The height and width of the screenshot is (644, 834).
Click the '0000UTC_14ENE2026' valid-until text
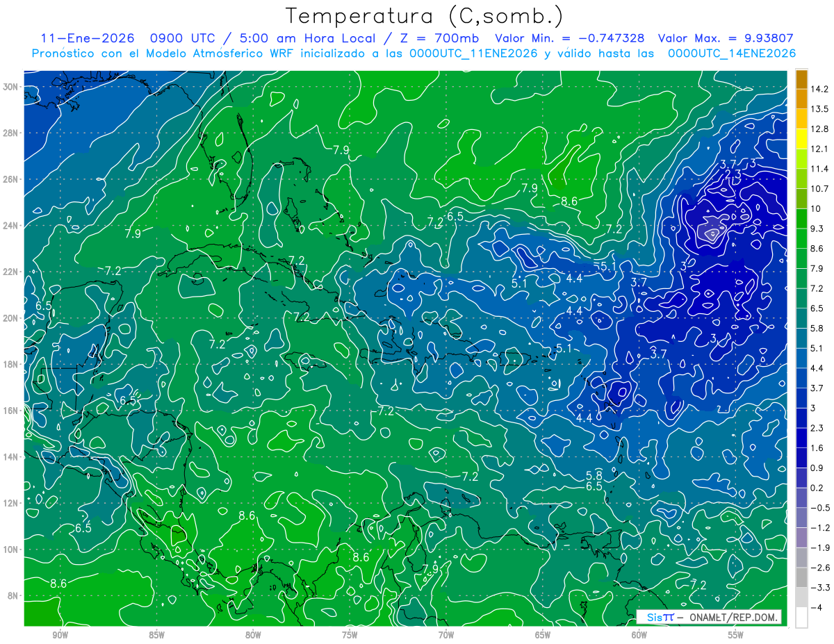click(731, 53)
